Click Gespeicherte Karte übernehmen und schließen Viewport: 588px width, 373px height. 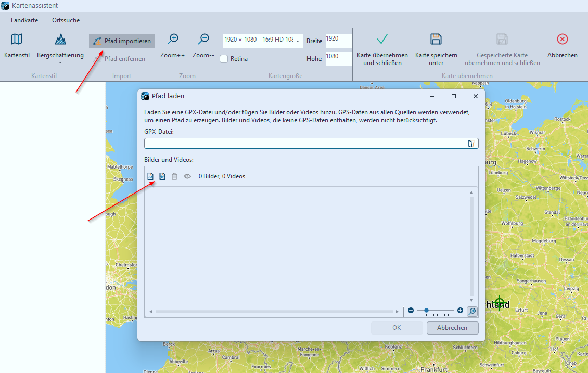502,49
